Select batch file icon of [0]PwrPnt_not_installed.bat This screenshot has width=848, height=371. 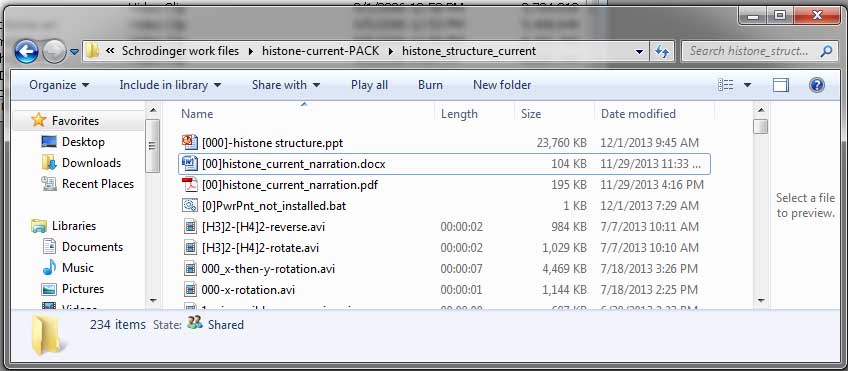coord(189,205)
